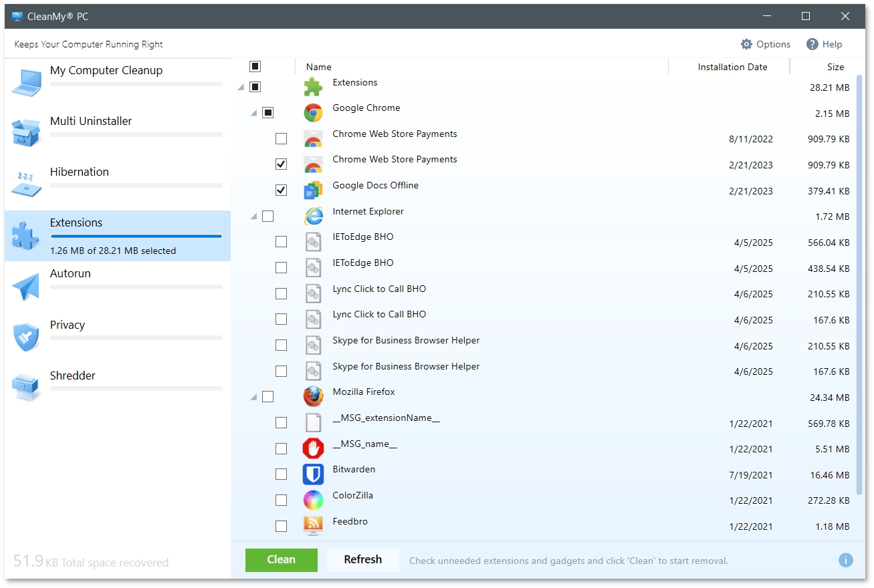Click the Refresh button
Viewport: 874px width, 588px height.
click(x=363, y=560)
